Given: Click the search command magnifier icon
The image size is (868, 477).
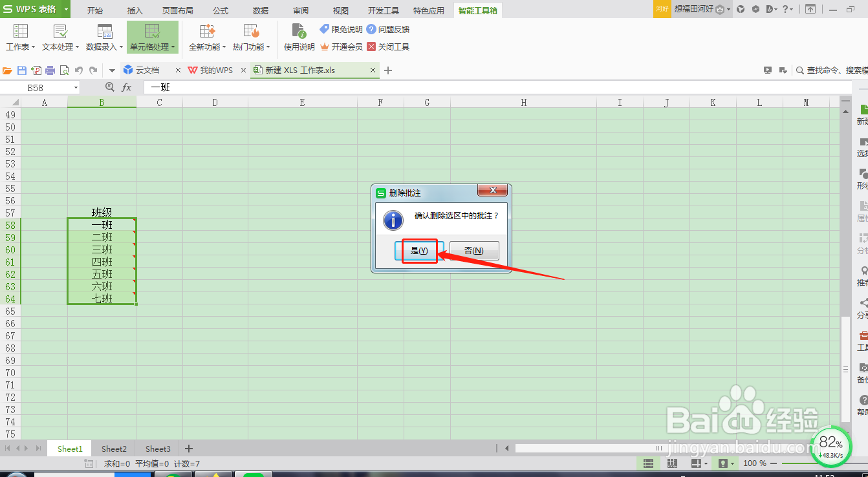Looking at the screenshot, I should click(x=799, y=70).
